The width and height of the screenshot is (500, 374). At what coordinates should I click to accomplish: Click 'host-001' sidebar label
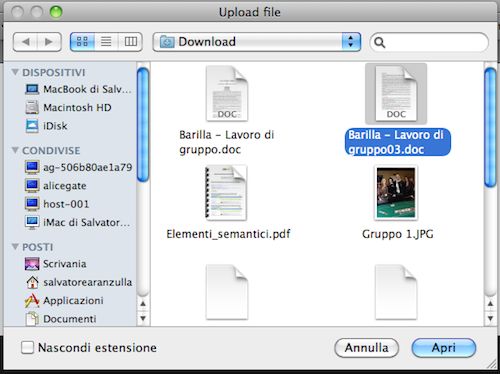[x=66, y=204]
